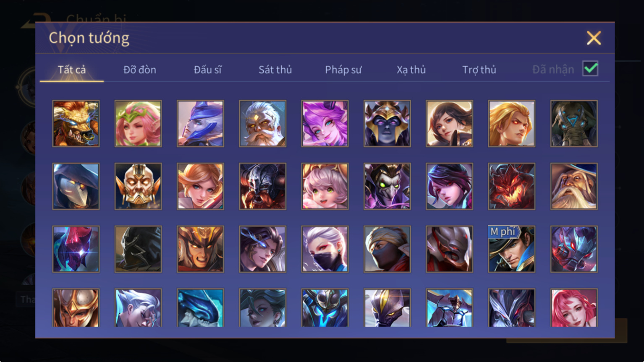This screenshot has height=362, width=644.
Task: Switch to the Xạ thủ tab
Action: click(x=411, y=70)
